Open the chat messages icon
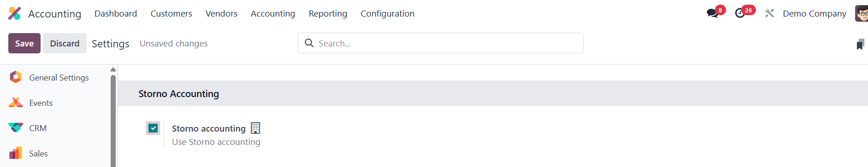This screenshot has height=167, width=868. tap(712, 13)
